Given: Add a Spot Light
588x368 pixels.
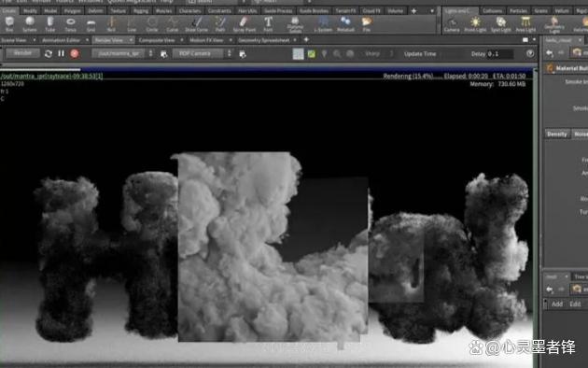Looking at the screenshot, I should tap(500, 24).
